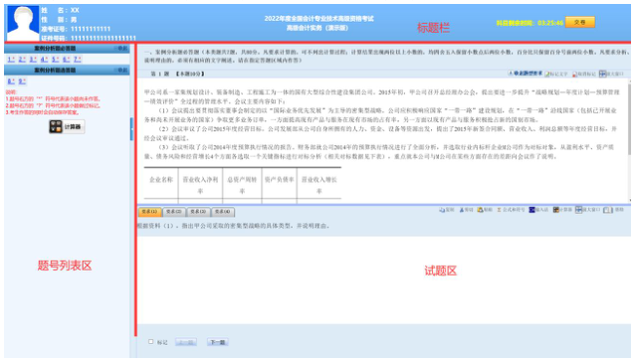Click the exam title text in the header

click(318, 23)
